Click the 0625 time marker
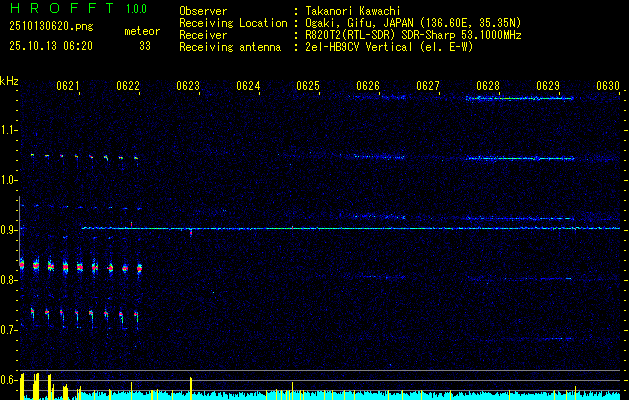 click(308, 86)
